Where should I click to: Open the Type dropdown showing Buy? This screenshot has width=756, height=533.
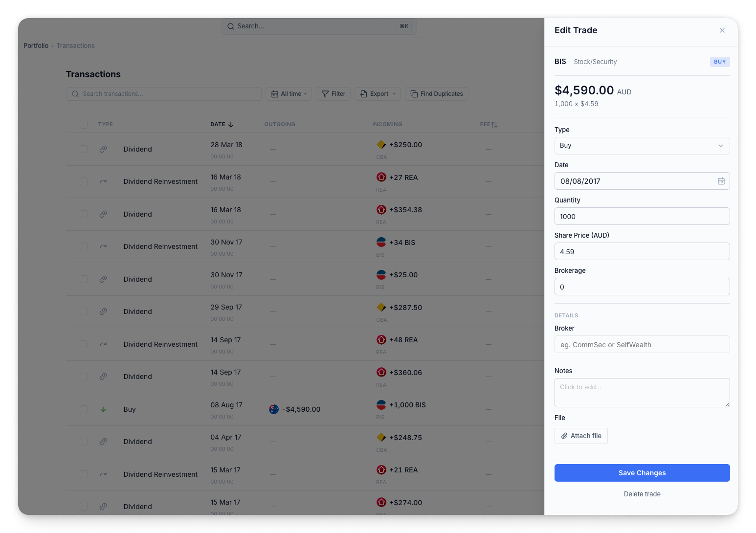click(642, 146)
